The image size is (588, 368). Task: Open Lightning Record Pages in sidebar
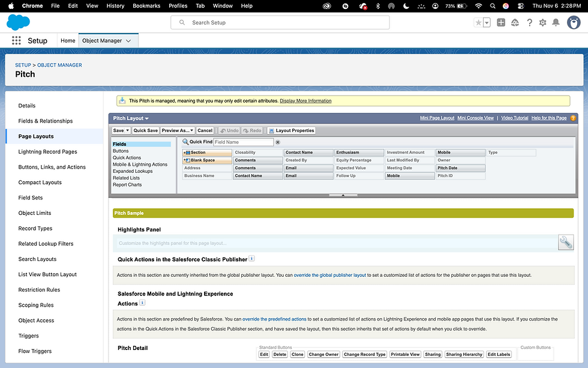click(x=47, y=151)
